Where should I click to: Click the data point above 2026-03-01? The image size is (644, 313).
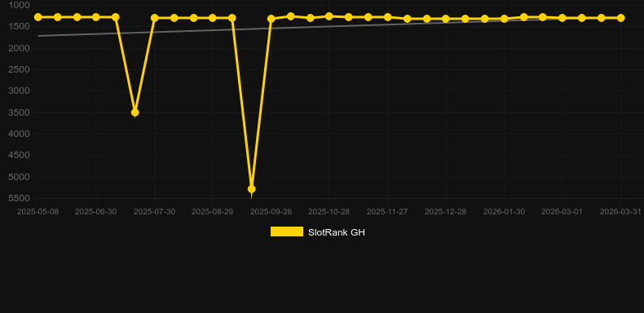(x=562, y=18)
